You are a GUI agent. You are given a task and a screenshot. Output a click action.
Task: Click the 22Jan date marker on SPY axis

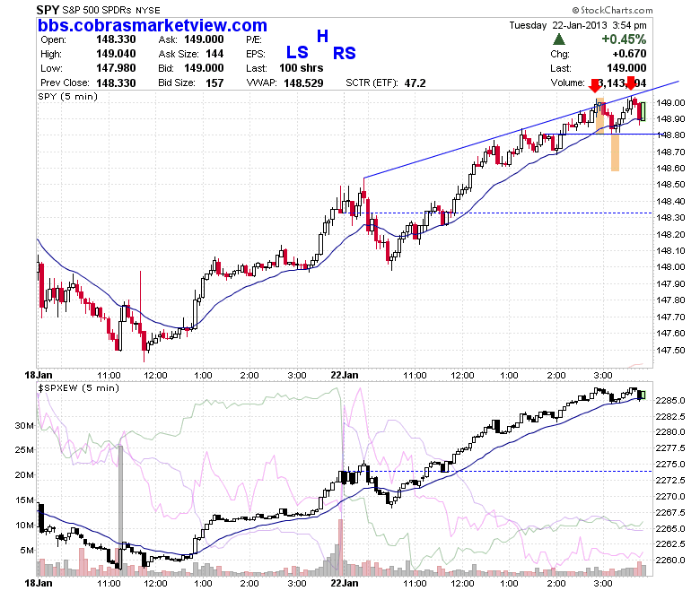tap(345, 375)
